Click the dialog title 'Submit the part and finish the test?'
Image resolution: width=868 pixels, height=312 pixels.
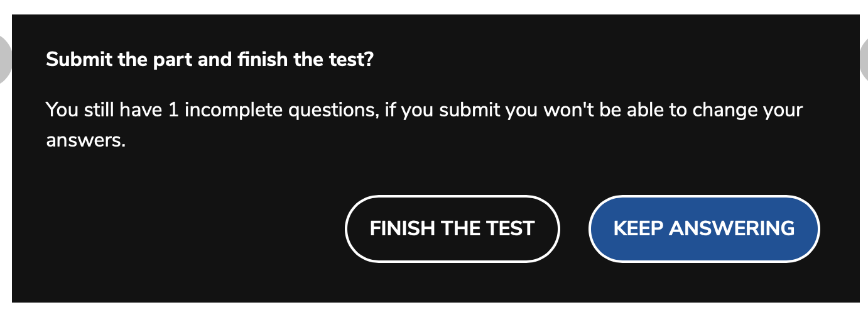pos(210,61)
